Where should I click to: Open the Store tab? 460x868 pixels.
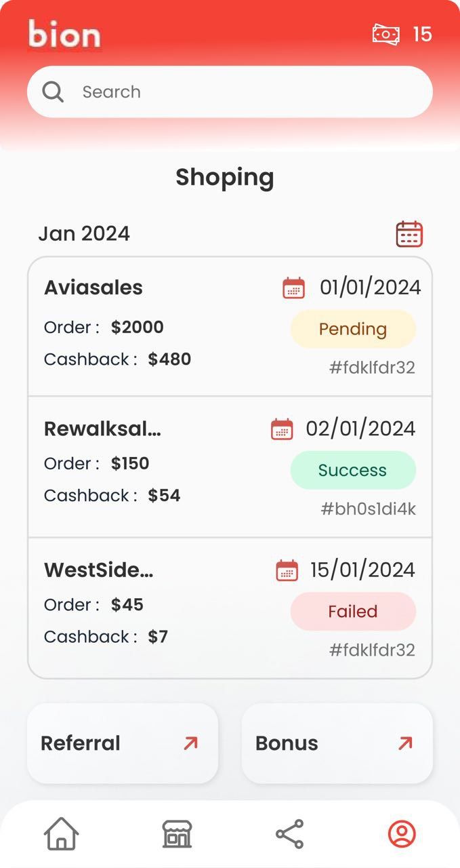177,833
